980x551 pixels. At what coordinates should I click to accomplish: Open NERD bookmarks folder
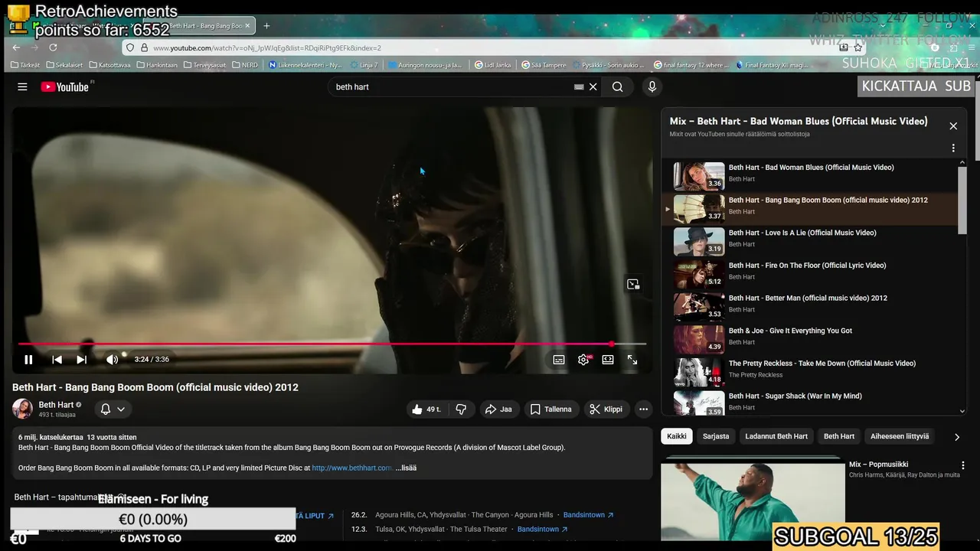point(245,65)
